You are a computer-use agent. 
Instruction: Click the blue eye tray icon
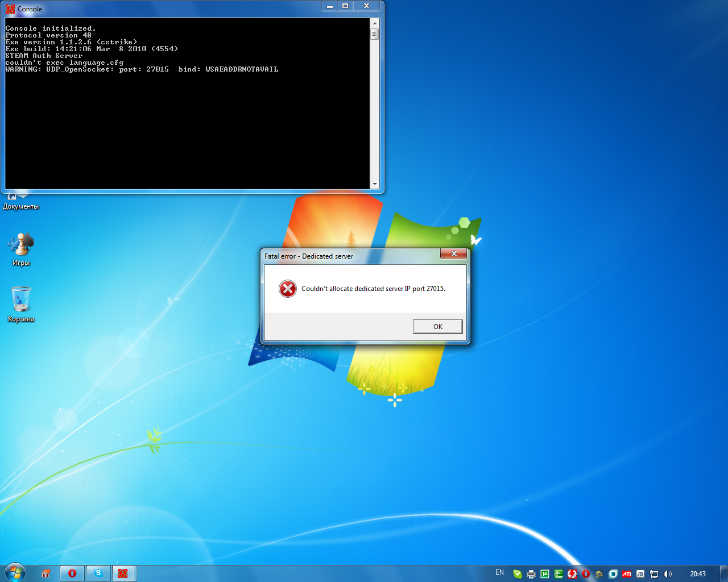[x=613, y=574]
